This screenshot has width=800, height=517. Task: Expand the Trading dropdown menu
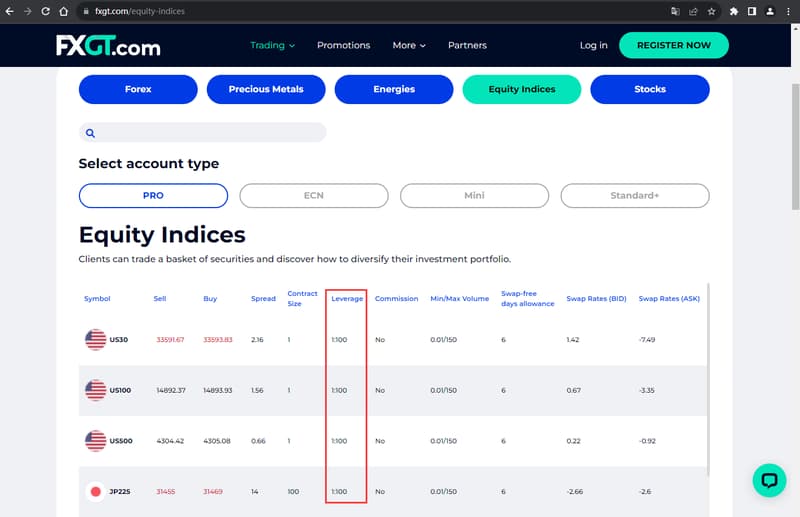[x=272, y=45]
